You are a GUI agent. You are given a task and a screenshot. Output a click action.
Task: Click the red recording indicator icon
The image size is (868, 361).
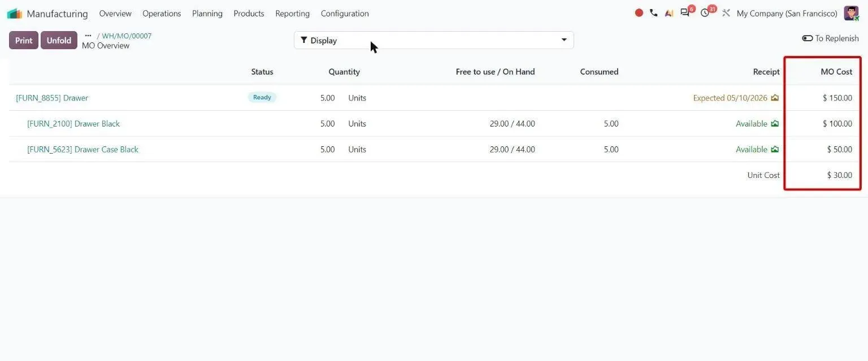pos(639,13)
